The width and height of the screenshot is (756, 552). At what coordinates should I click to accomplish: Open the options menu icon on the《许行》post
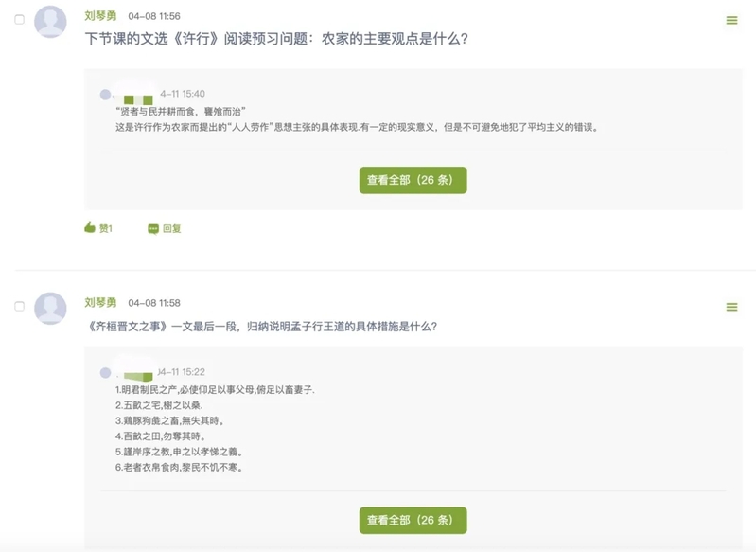click(731, 21)
